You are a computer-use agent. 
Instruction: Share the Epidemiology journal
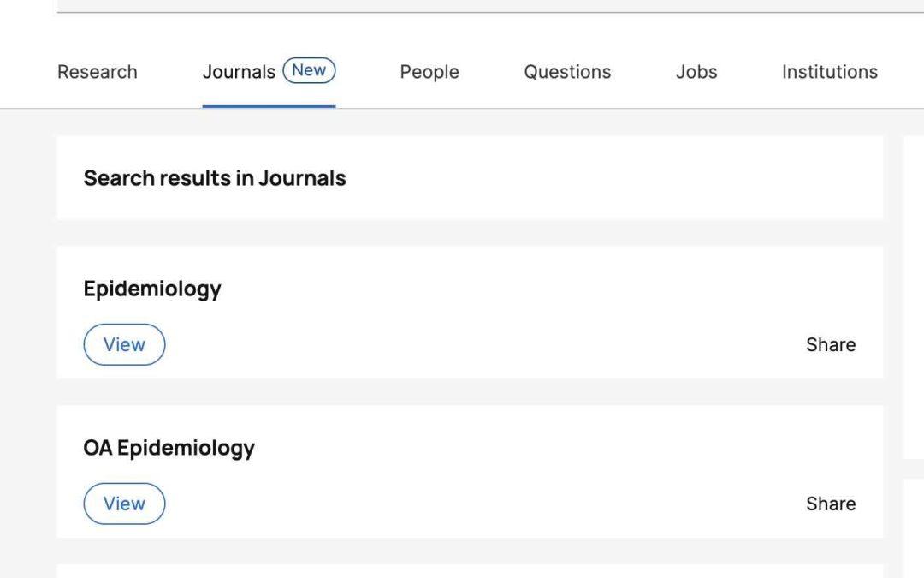tap(830, 344)
